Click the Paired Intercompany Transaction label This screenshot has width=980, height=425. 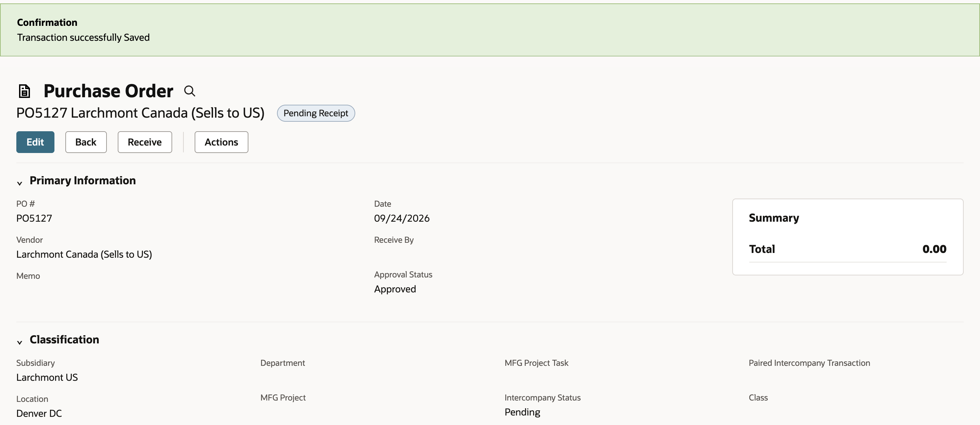click(809, 363)
